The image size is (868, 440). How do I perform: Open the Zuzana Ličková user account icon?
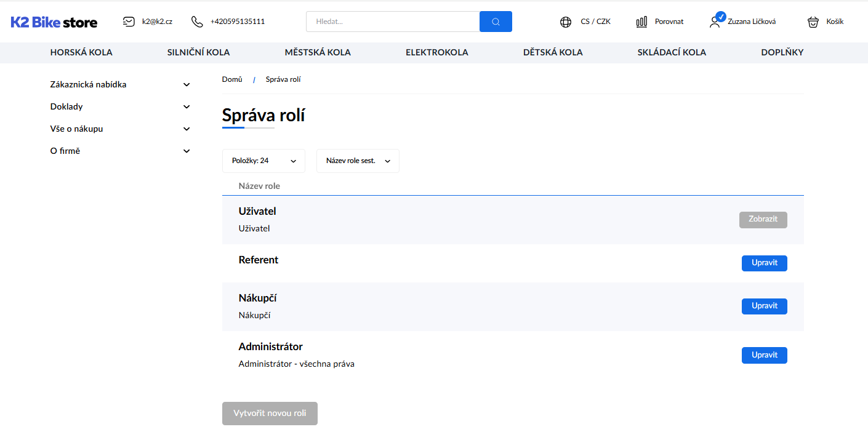[x=715, y=21]
